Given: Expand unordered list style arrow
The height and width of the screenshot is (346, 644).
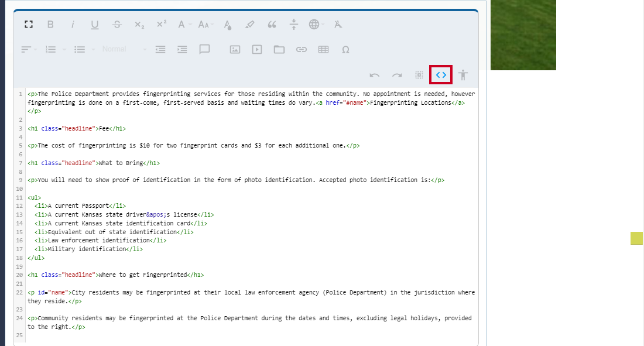Looking at the screenshot, I should click(x=93, y=50).
